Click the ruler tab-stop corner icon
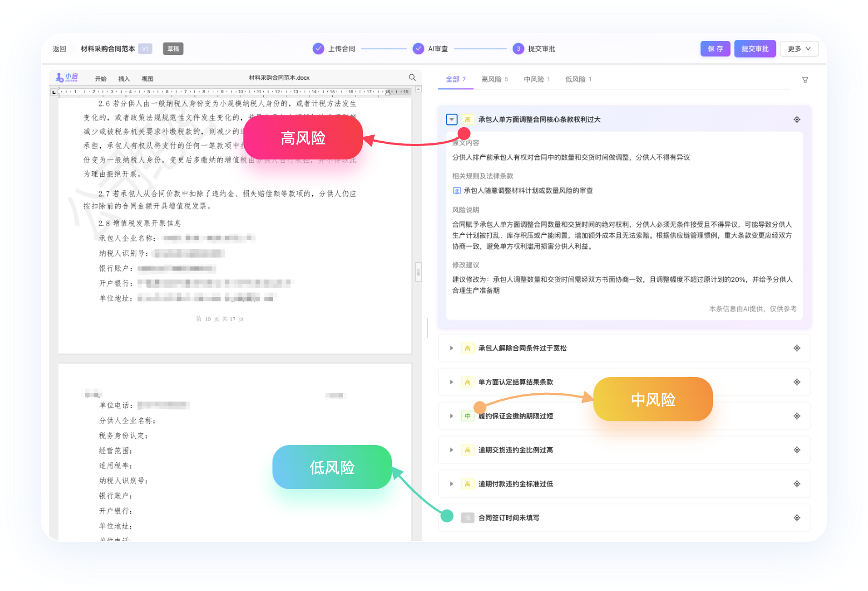Image resolution: width=868 pixels, height=591 pixels. coord(54,93)
